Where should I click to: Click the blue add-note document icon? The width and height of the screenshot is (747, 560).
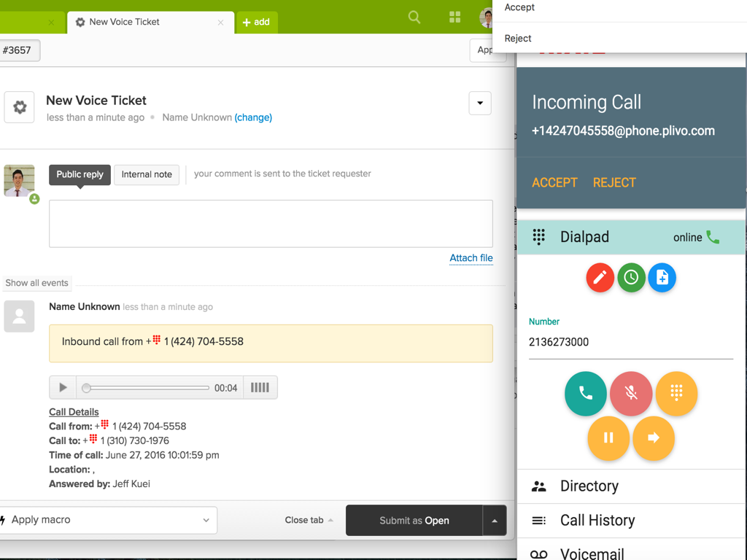662,278
